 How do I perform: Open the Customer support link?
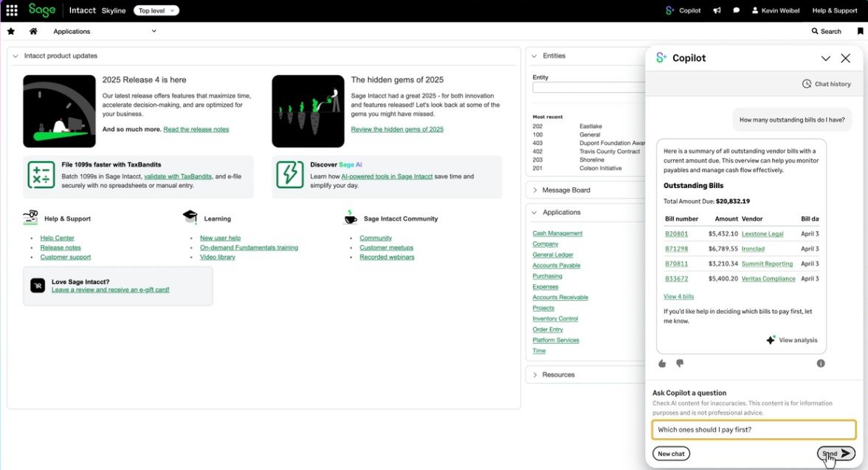pyautogui.click(x=65, y=258)
